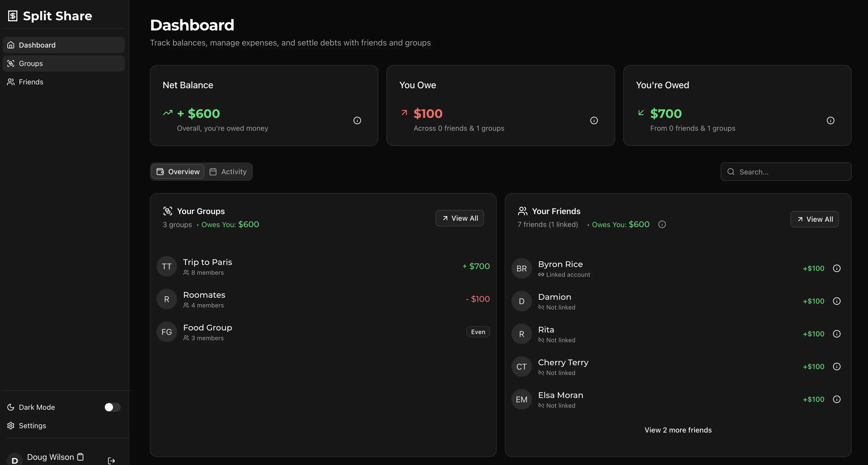Click the info icon beside Byron Rice's +$100
868x465 pixels.
[x=837, y=268]
